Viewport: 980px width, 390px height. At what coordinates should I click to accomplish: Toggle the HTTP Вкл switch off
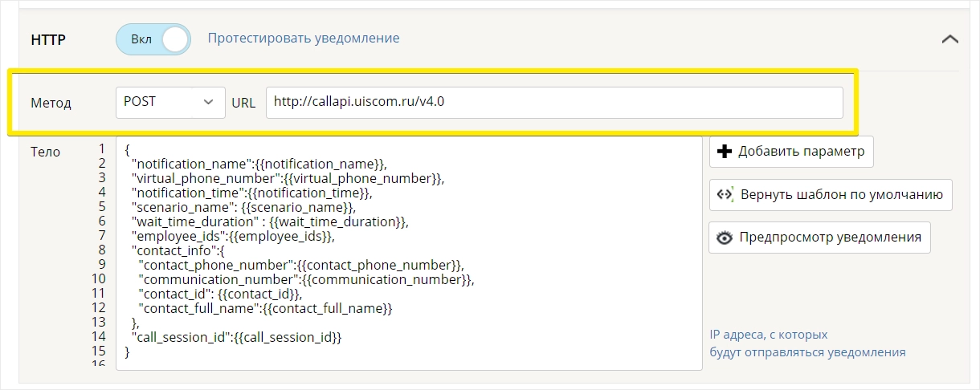[x=153, y=39]
